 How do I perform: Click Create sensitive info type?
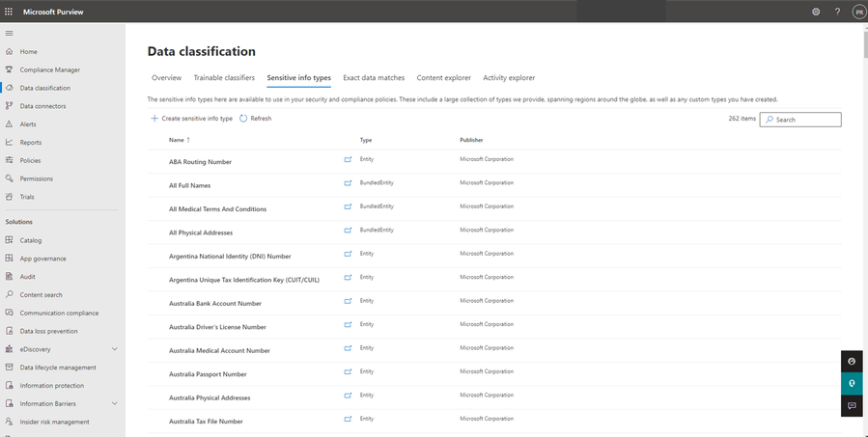[x=192, y=119]
